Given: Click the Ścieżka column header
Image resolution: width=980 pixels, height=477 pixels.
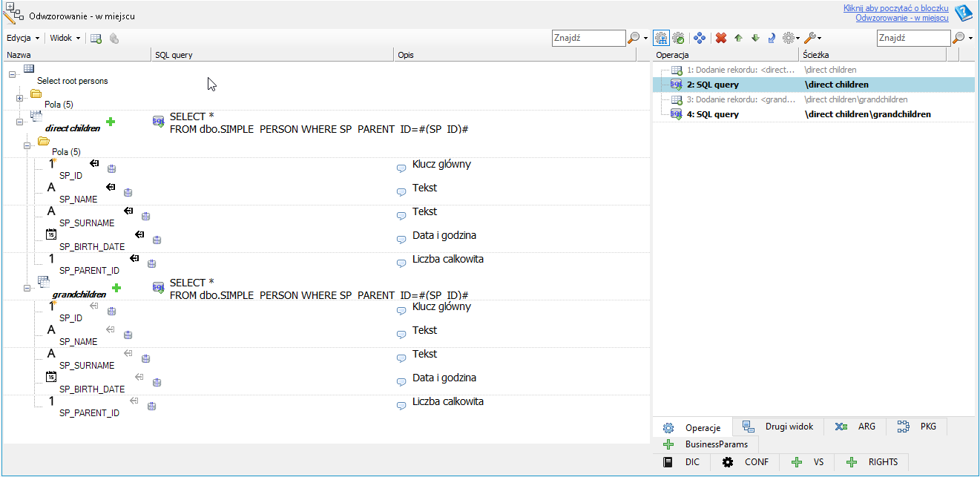Looking at the screenshot, I should pos(872,55).
